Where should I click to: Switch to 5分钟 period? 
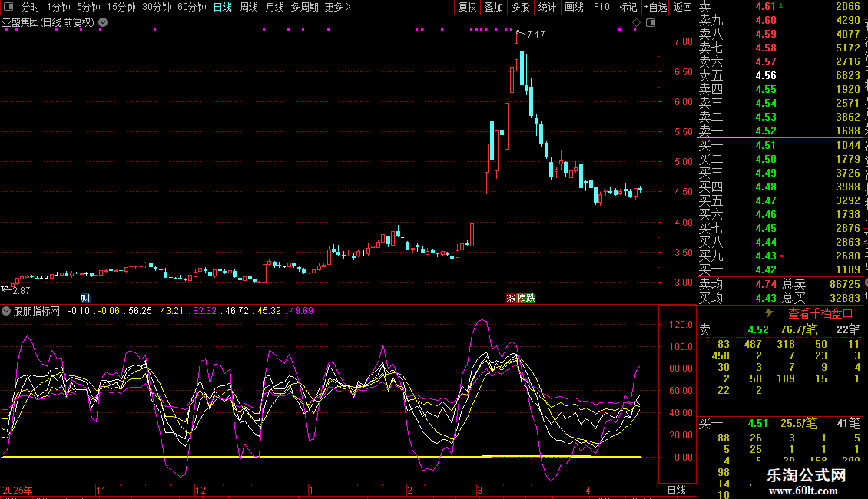pyautogui.click(x=88, y=7)
